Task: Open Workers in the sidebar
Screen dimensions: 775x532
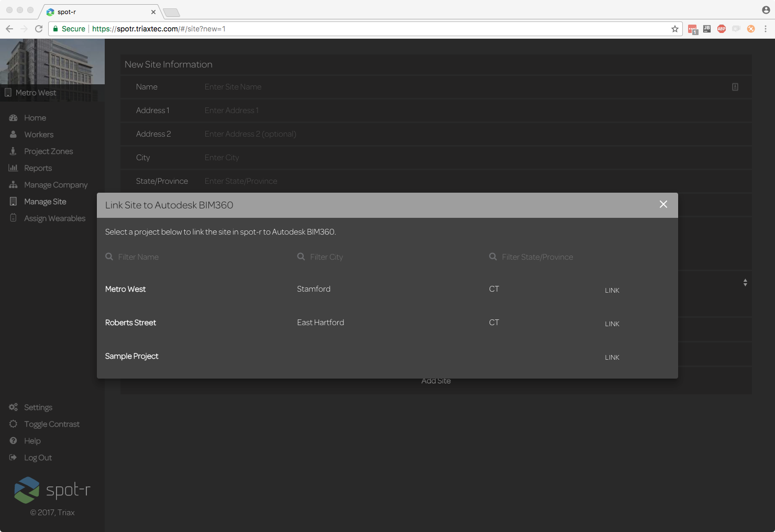Action: (x=39, y=135)
